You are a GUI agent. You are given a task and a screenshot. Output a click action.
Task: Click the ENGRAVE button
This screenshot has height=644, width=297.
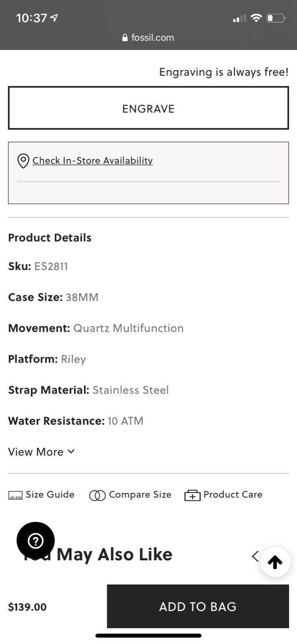pos(148,108)
